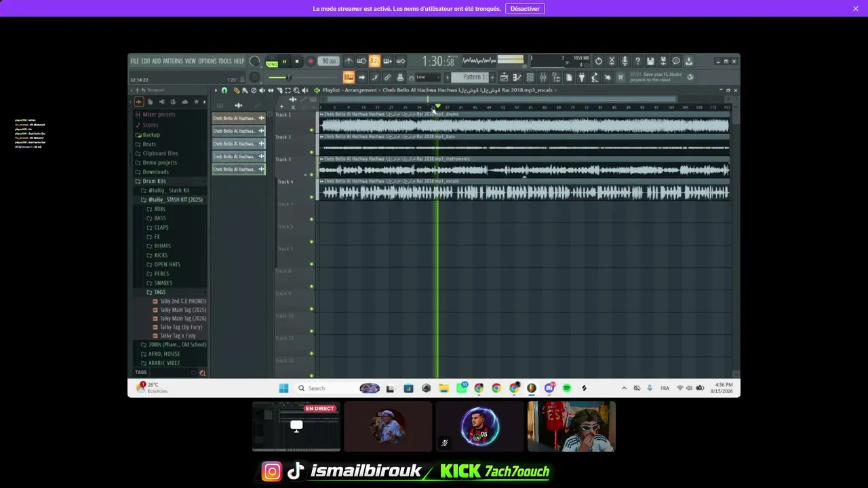
Task: Open the Playlist options menu arrow
Action: coord(216,90)
